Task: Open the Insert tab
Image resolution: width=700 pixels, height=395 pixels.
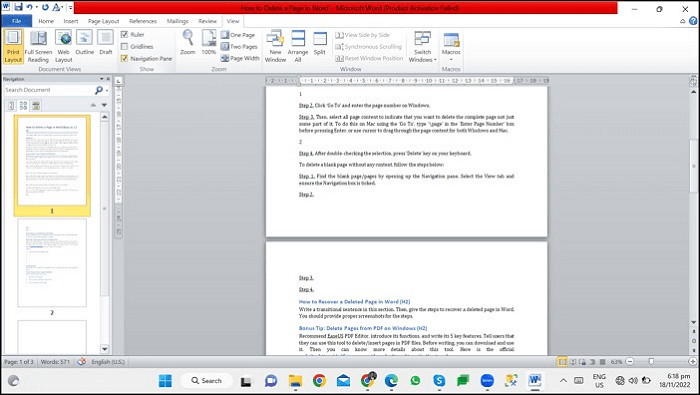Action: pyautogui.click(x=71, y=21)
